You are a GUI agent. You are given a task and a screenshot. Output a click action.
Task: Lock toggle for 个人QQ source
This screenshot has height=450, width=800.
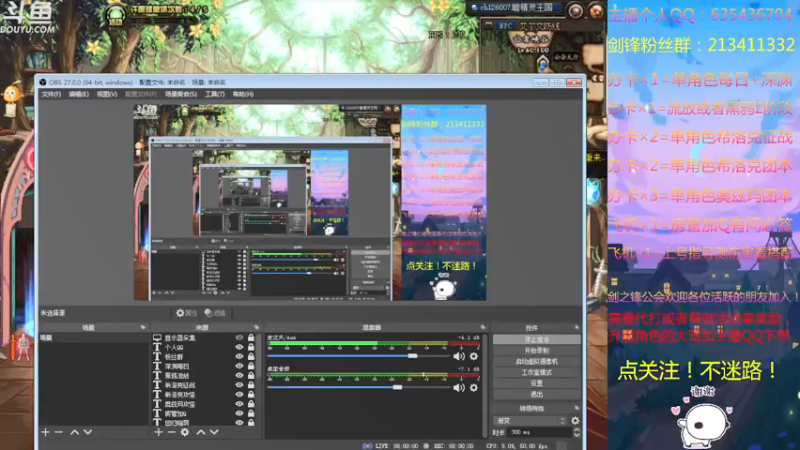coord(251,347)
